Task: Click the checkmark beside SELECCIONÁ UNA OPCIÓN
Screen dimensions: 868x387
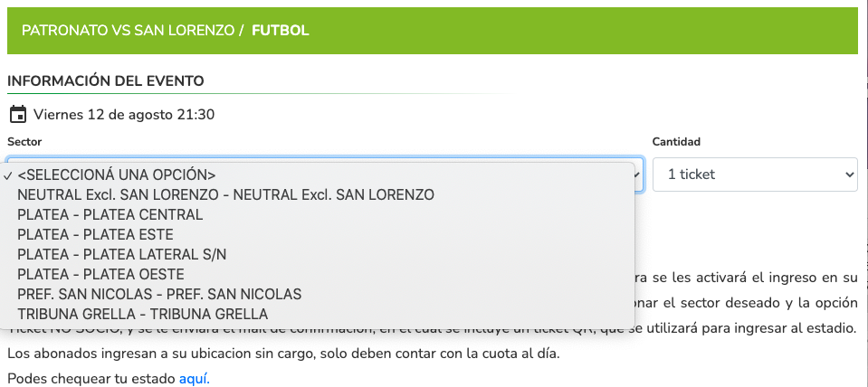Action: [7, 175]
